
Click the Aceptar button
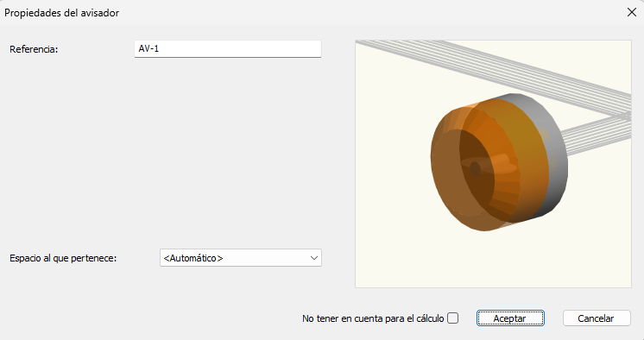510,318
